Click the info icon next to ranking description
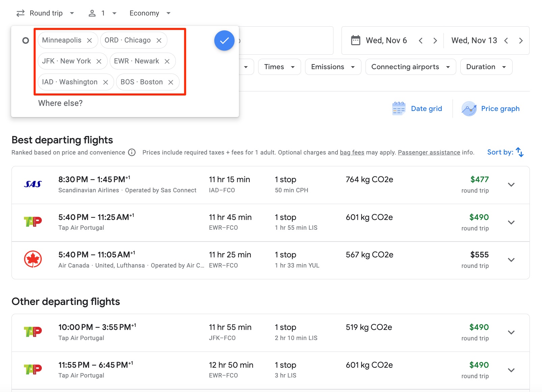 click(x=131, y=152)
